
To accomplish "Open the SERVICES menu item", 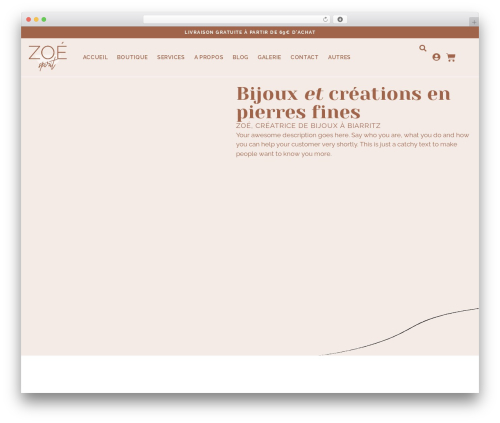I will 171,57.
